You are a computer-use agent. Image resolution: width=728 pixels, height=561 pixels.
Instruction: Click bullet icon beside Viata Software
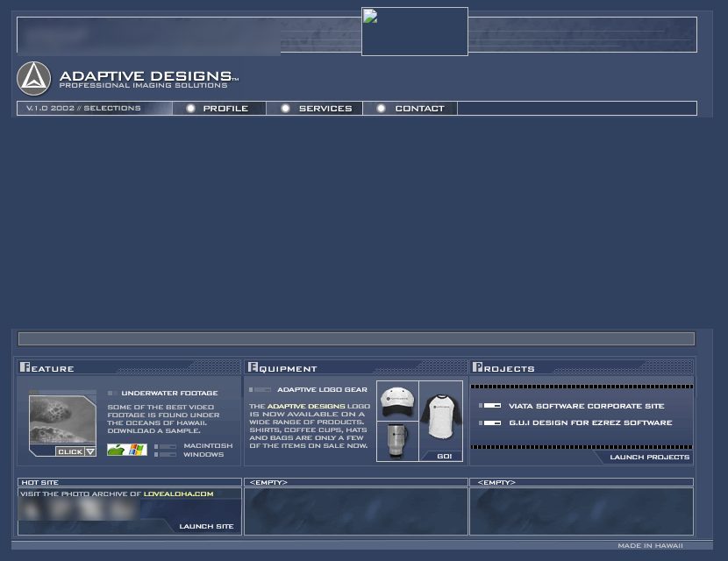[x=490, y=406]
